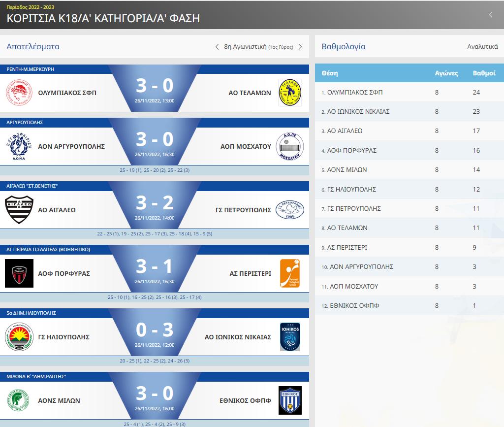The image size is (504, 427).
Task: Select ΓΣ ΗΛΙΟΥΠΟΛΗΣ team name in results
Action: [x=63, y=337]
